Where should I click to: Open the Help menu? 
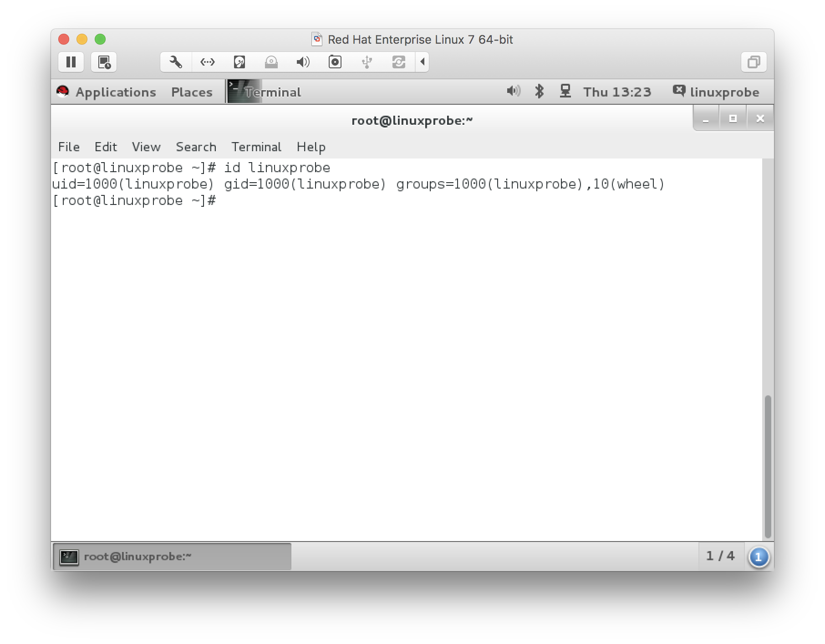(311, 147)
